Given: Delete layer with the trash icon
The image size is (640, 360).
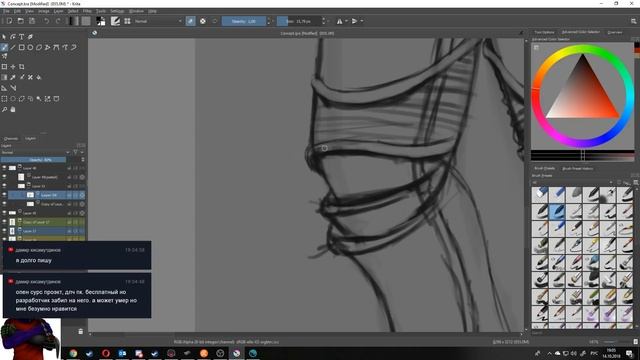Looking at the screenshot, I should [x=80, y=331].
